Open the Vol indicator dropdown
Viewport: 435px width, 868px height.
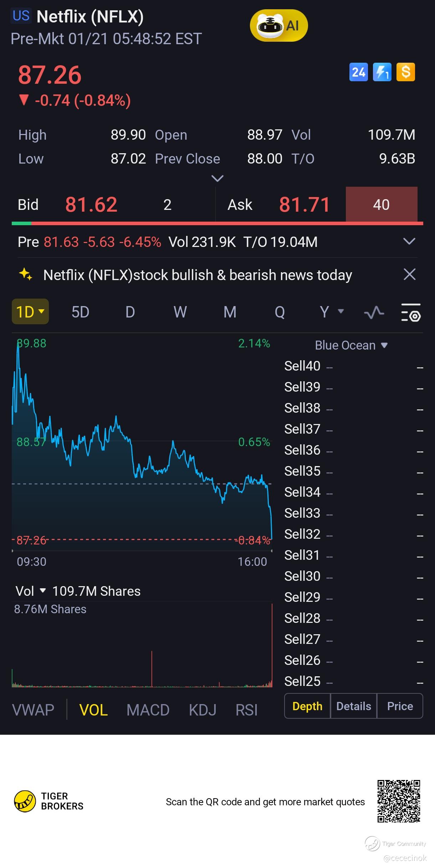[31, 591]
